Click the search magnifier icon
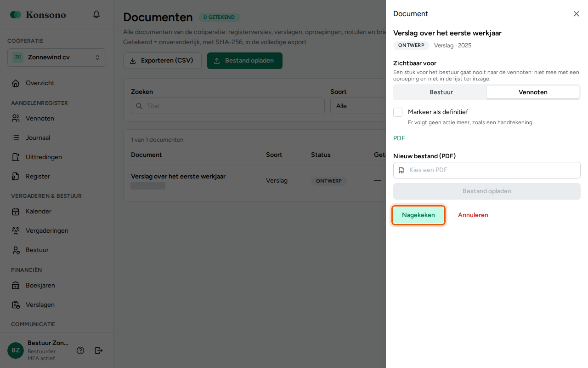The height and width of the screenshot is (368, 588). [x=139, y=106]
